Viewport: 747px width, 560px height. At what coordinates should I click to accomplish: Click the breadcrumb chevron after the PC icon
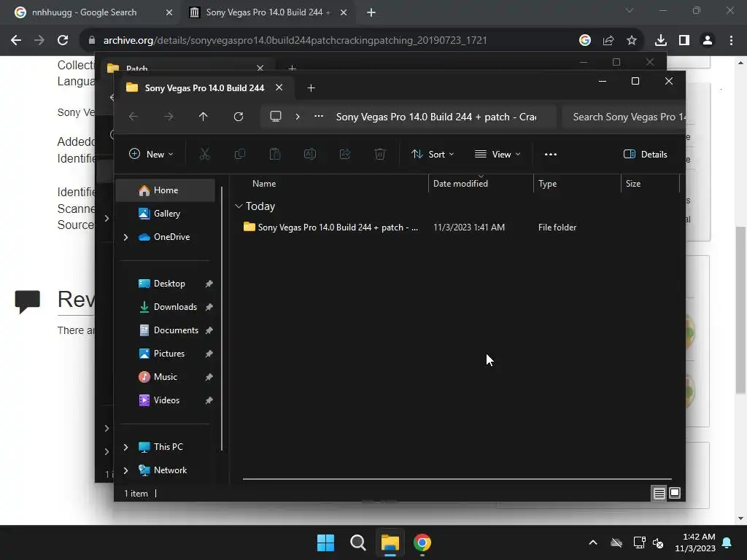(298, 117)
